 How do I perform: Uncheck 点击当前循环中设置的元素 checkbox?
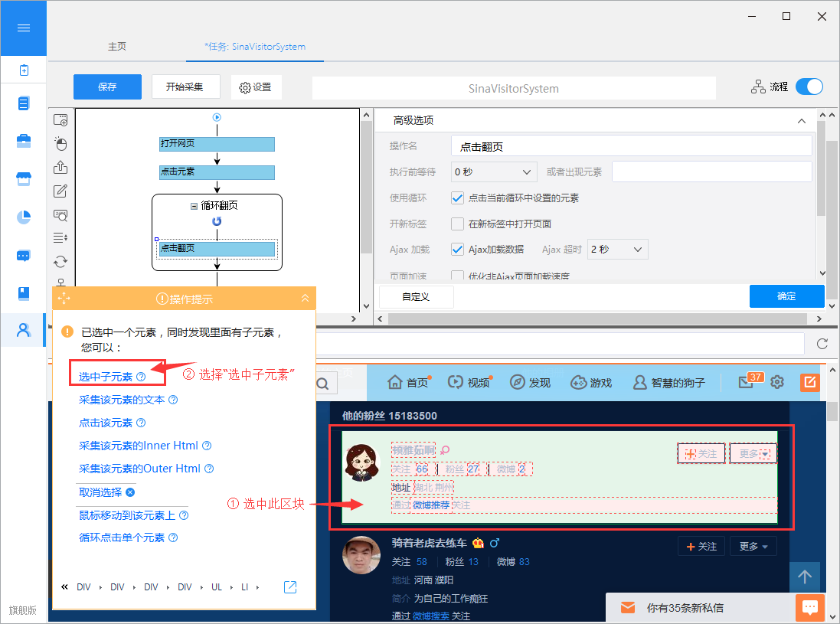tap(457, 198)
